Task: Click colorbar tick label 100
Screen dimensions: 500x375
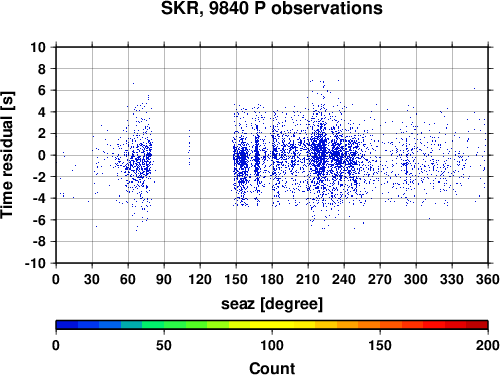Action: coord(272,345)
